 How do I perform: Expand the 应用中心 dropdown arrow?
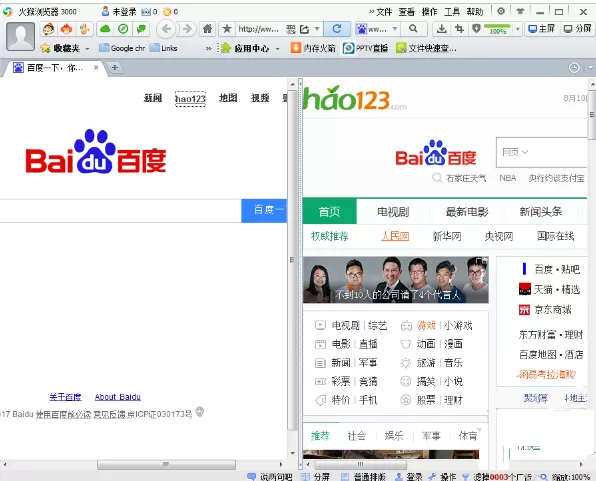(277, 49)
